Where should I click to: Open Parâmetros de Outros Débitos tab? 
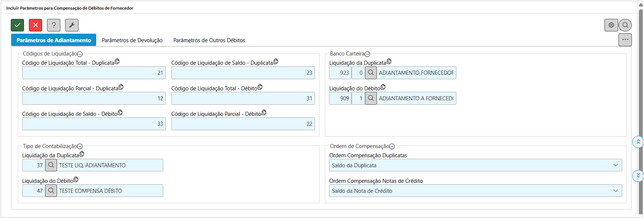[x=209, y=40]
